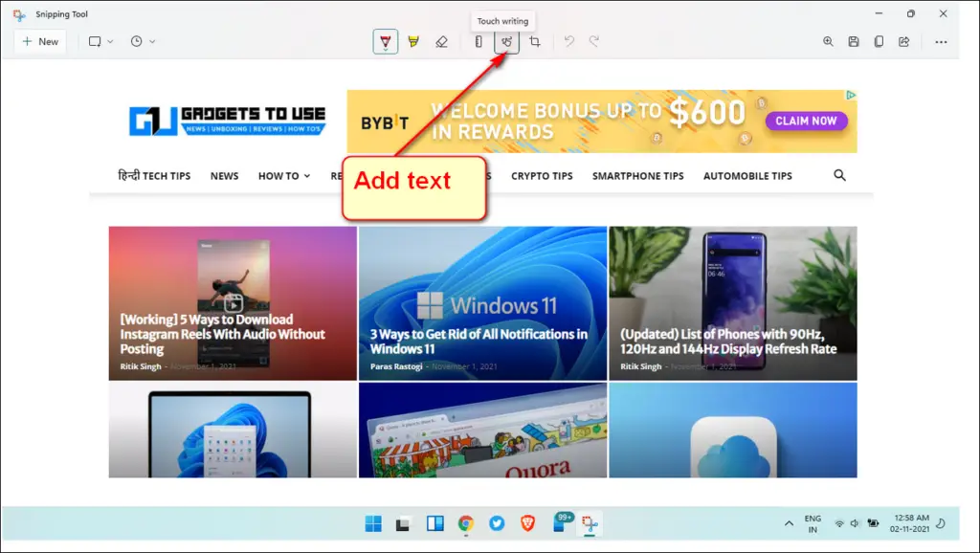Open the News menu item
This screenshot has height=553, width=980.
tap(224, 176)
